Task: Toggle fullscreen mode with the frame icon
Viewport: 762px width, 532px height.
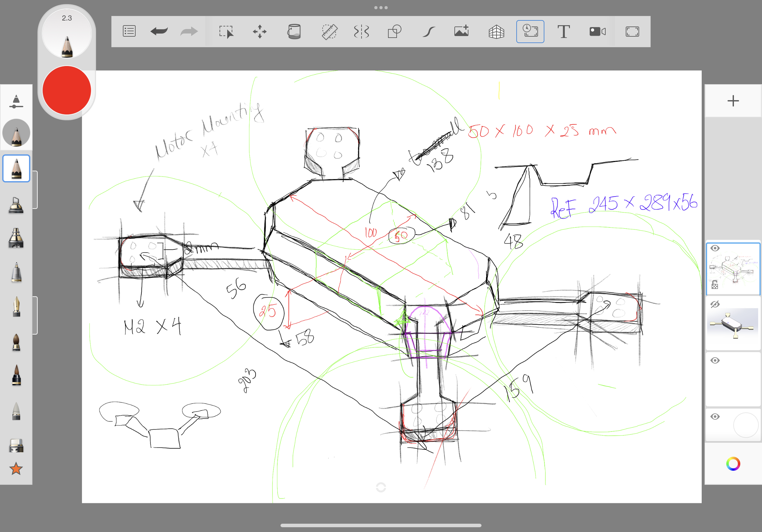Action: [x=632, y=32]
